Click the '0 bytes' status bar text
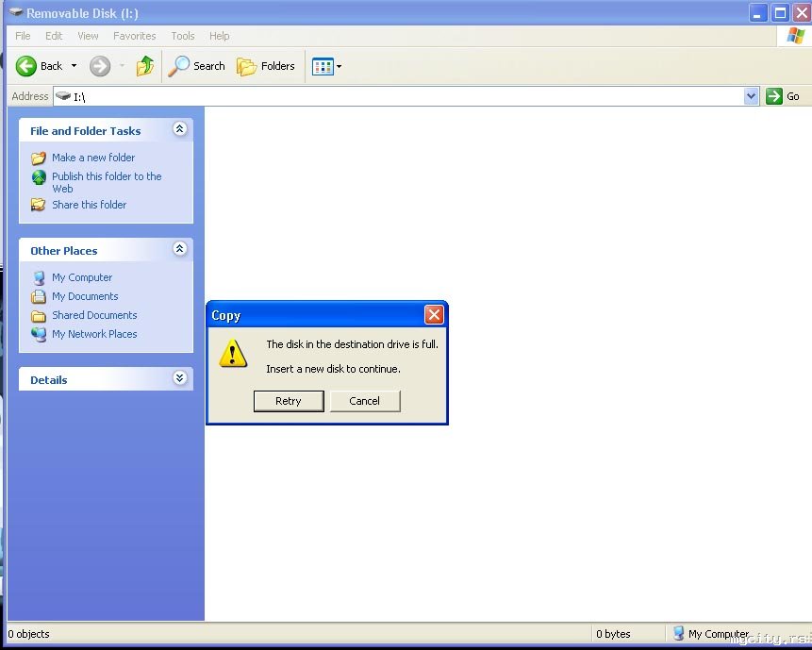This screenshot has width=812, height=650. (613, 634)
